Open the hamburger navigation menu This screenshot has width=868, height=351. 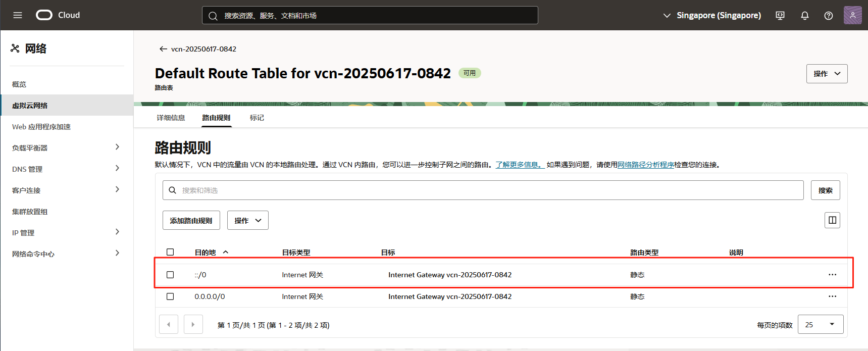click(18, 15)
